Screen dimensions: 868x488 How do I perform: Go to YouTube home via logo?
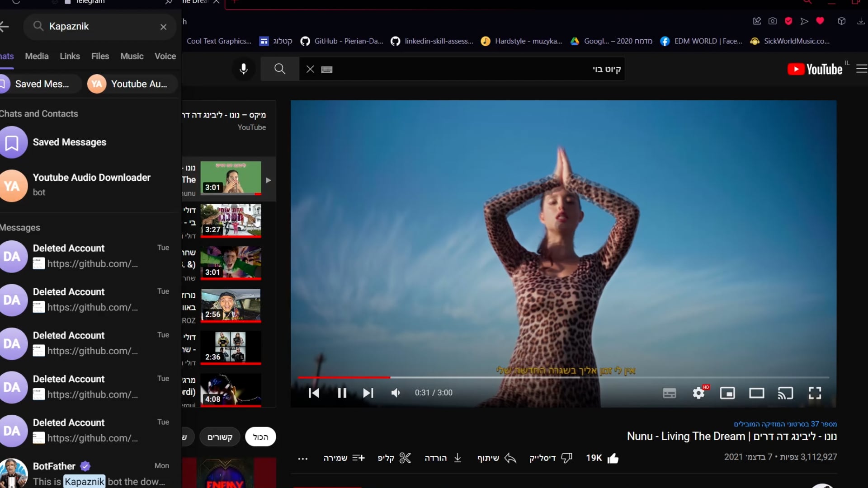815,69
